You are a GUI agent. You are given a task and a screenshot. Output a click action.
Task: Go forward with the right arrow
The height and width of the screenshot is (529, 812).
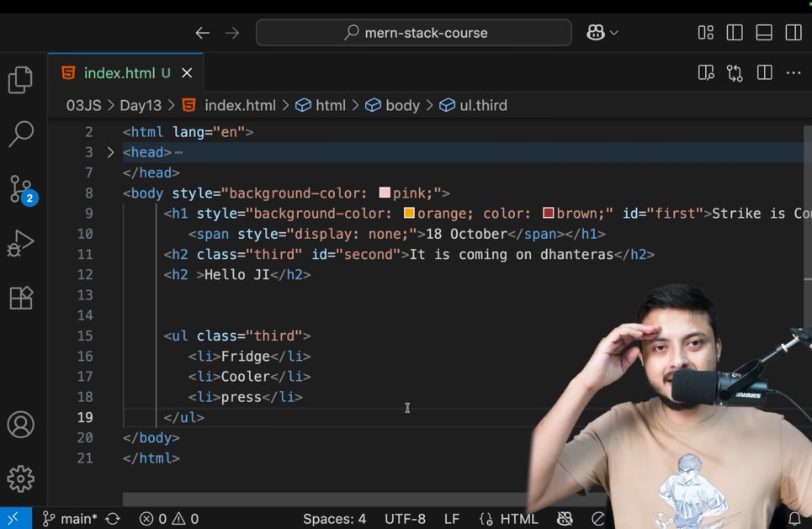232,33
